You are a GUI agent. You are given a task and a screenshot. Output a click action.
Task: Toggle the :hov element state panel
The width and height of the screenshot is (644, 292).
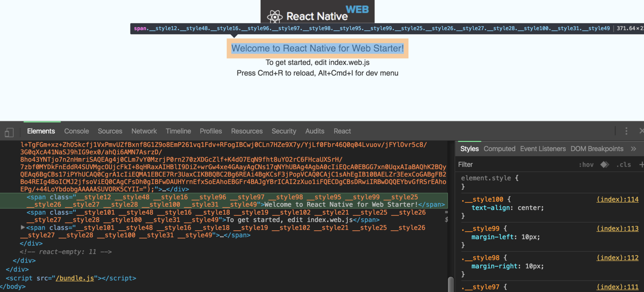tap(586, 165)
